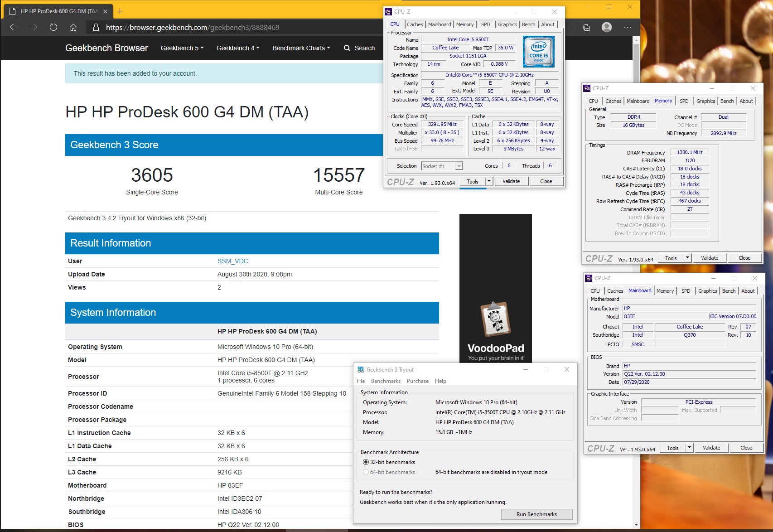773x532 pixels.
Task: Switch to SPD tab in CPU-Z Memory window
Action: (x=684, y=101)
